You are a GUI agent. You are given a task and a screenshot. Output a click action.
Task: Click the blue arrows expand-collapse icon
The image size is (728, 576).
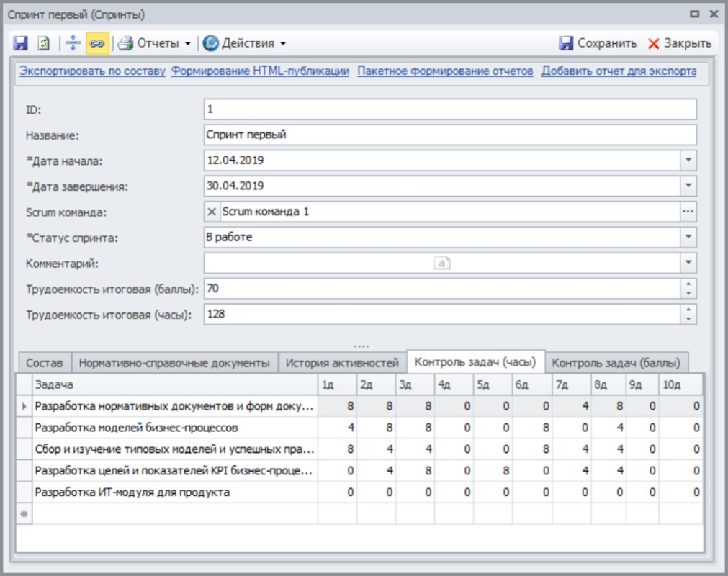(x=73, y=43)
